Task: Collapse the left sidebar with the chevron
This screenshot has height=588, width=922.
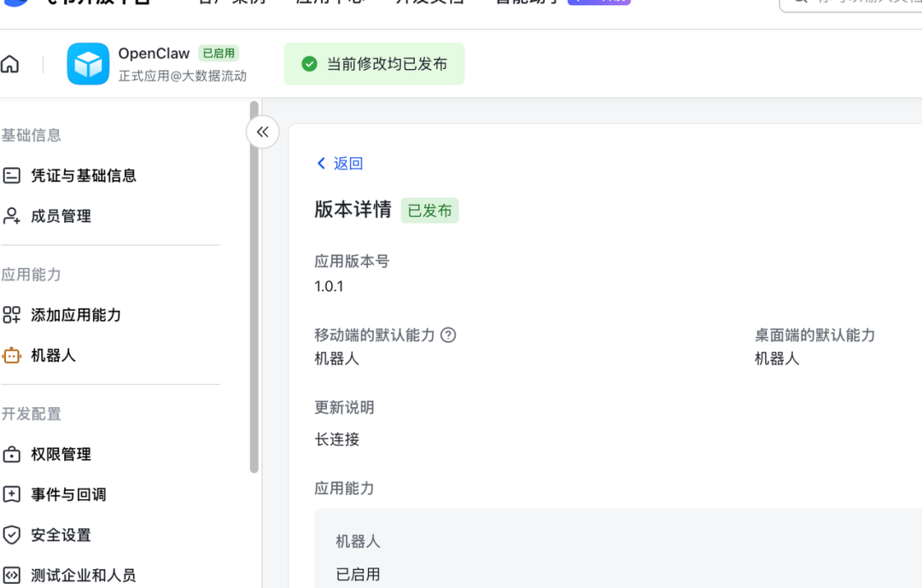Action: pyautogui.click(x=262, y=132)
